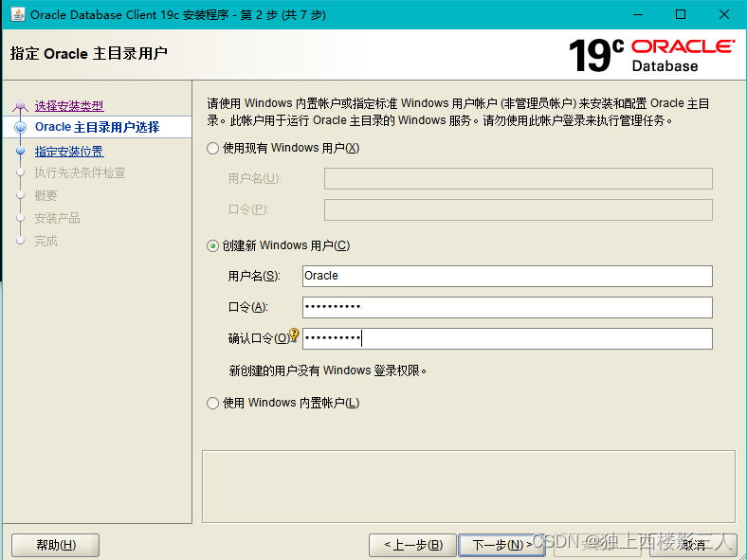The image size is (747, 560).
Task: Click the password hint key icon
Action: tap(294, 334)
